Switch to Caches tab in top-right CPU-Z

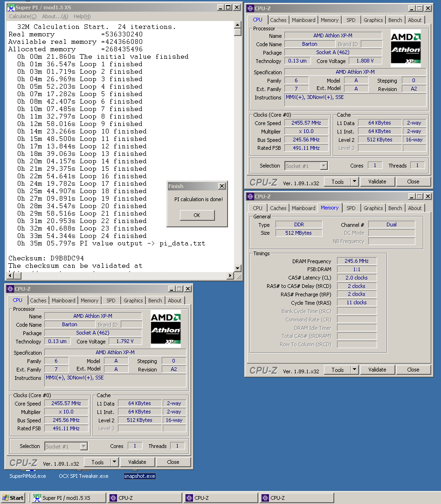point(278,20)
